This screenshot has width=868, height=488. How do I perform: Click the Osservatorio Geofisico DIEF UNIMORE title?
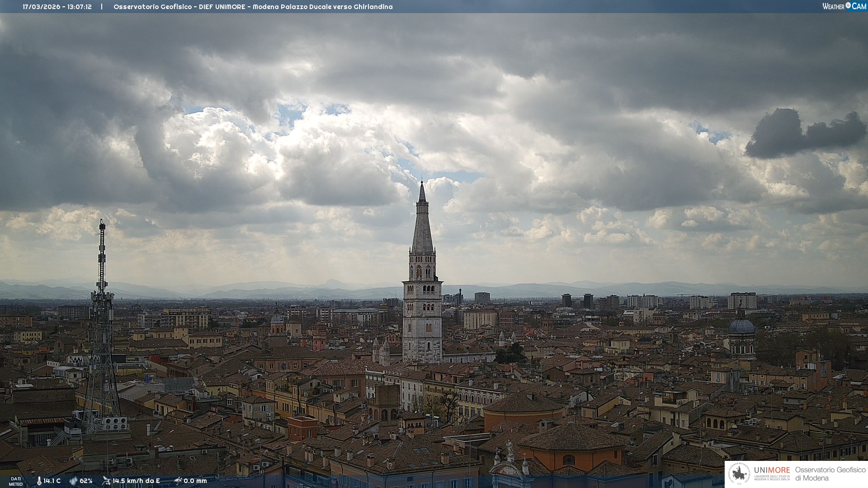click(x=179, y=7)
